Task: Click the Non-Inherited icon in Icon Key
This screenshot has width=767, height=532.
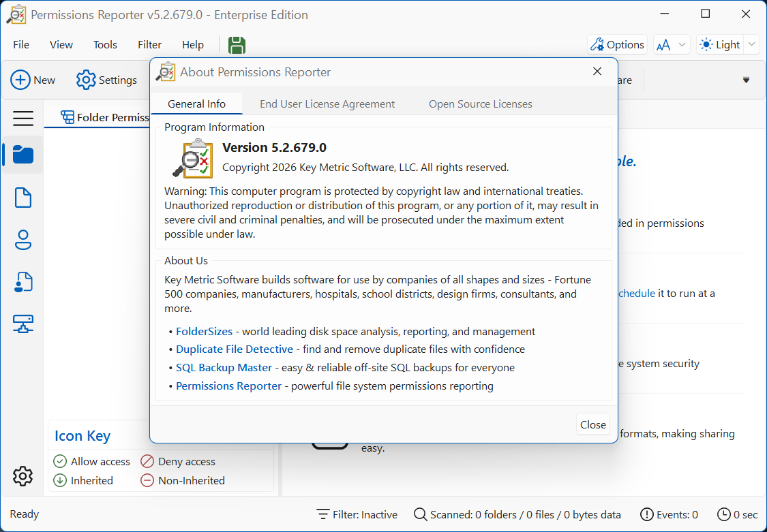Action: pyautogui.click(x=147, y=480)
